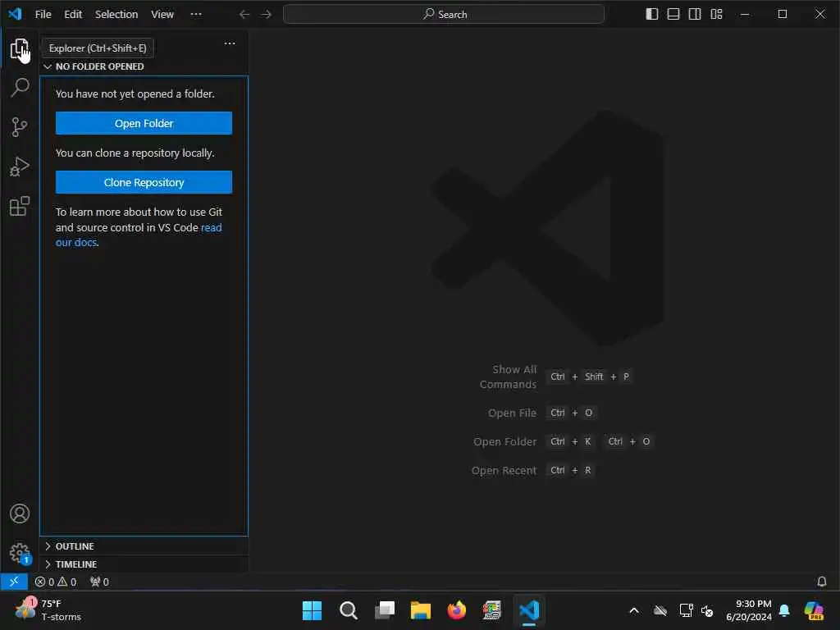Viewport: 840px width, 630px height.
Task: Launch File Explorer from taskbar
Action: (x=421, y=610)
